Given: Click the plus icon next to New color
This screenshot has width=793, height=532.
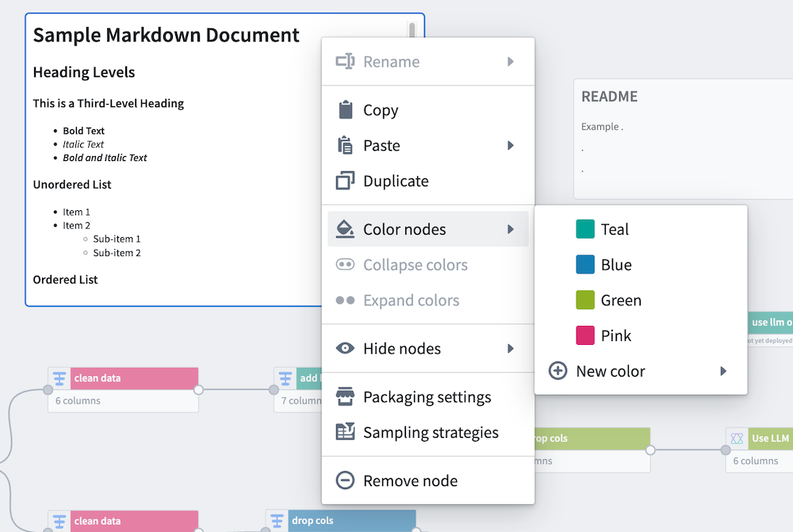Looking at the screenshot, I should [558, 370].
